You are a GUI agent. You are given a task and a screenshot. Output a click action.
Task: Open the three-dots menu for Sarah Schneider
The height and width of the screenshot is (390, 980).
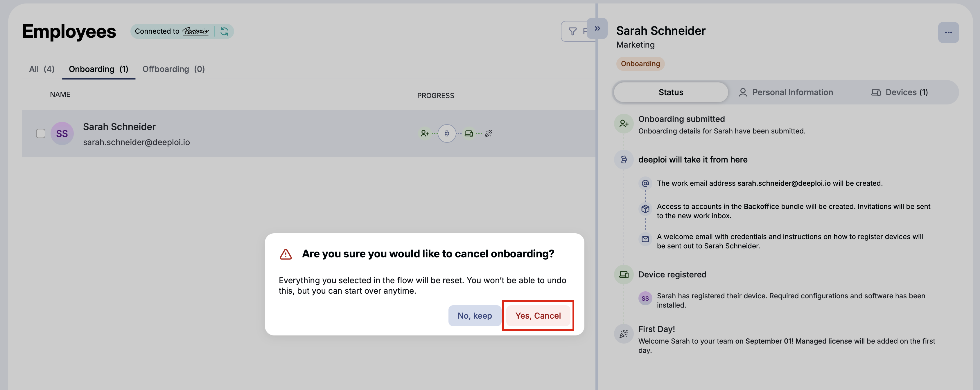[x=948, y=33]
